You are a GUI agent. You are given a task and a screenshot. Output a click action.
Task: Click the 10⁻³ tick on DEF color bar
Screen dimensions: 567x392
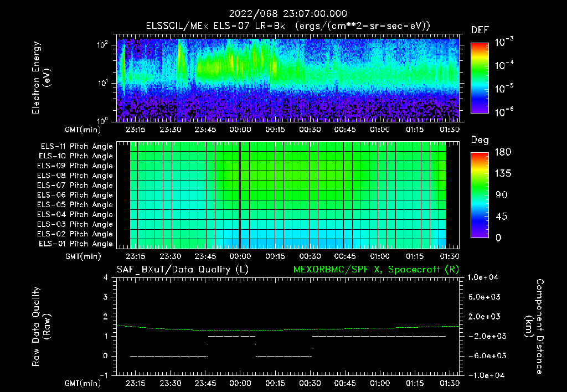(x=504, y=42)
